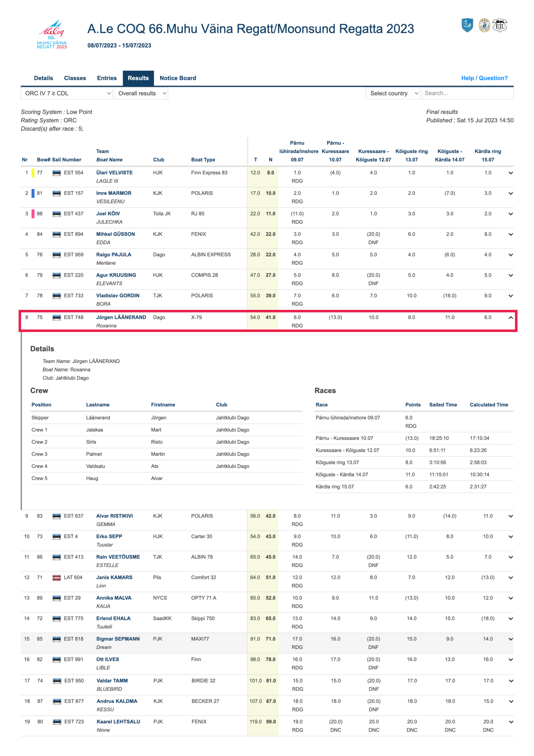This screenshot has height=756, width=534.
Task: Expand details for Kaarel LEHTSALU row
Action: (x=511, y=722)
